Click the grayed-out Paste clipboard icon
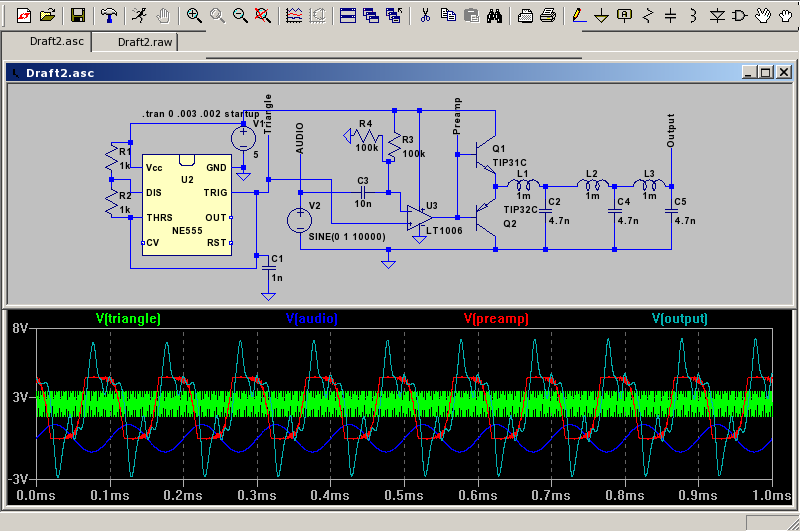Image resolution: width=800 pixels, height=531 pixels. point(471,16)
